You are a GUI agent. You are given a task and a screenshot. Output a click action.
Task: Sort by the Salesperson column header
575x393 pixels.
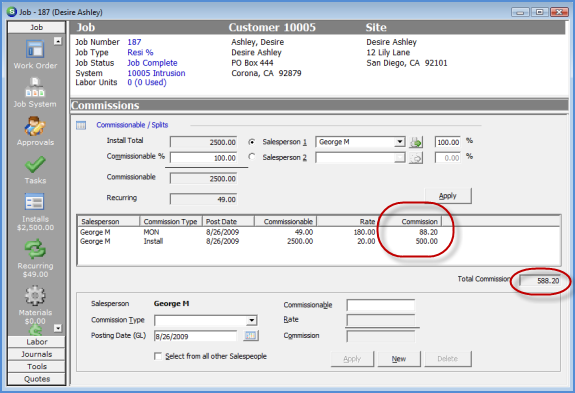point(109,221)
